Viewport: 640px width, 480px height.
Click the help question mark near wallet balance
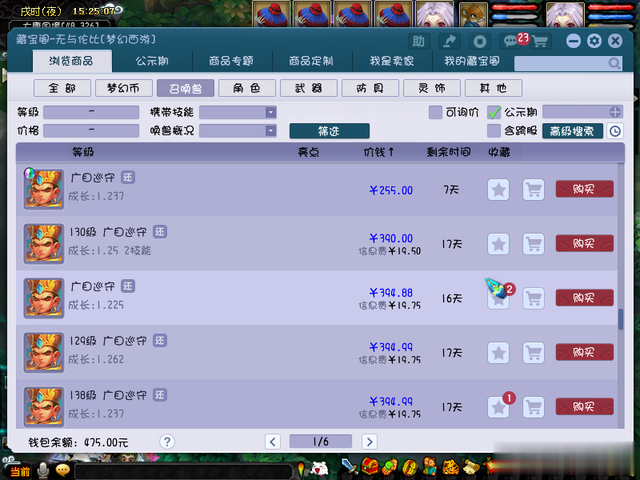pos(167,442)
